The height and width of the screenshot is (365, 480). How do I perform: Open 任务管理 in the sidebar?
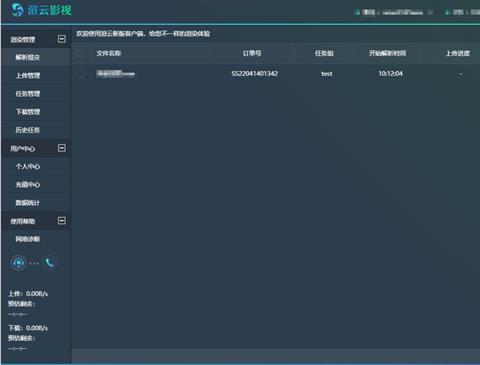click(28, 94)
